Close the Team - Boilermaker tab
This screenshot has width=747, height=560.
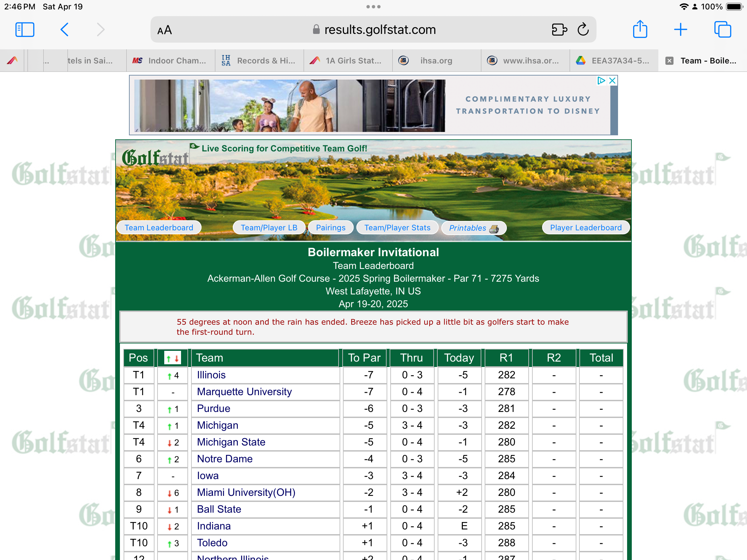click(669, 61)
